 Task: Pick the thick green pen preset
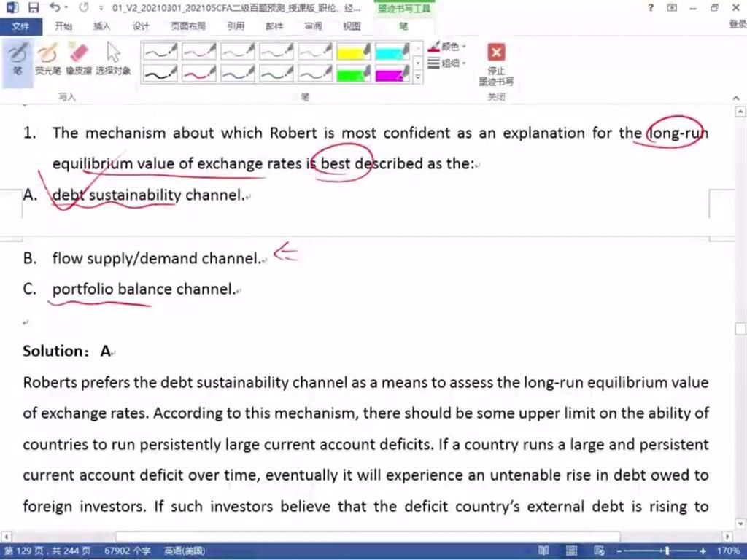[276, 73]
